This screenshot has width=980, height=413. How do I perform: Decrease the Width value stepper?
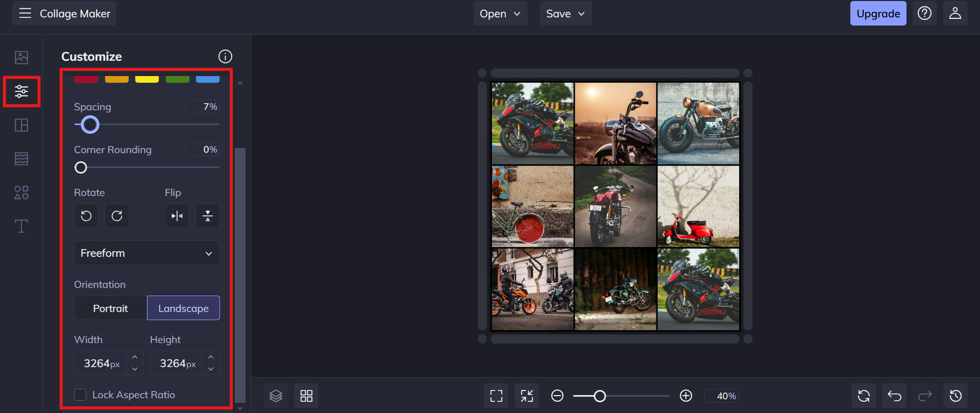[135, 369]
